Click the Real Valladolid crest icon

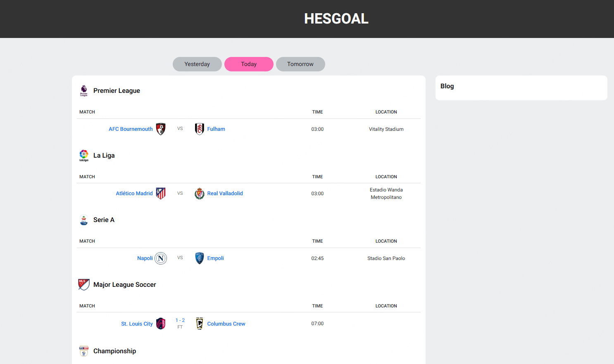200,194
